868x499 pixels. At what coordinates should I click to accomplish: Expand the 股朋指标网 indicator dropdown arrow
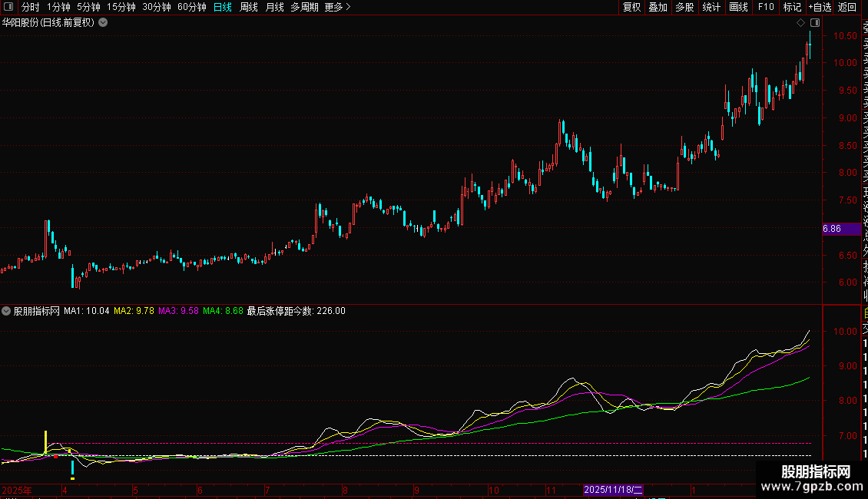[6, 311]
